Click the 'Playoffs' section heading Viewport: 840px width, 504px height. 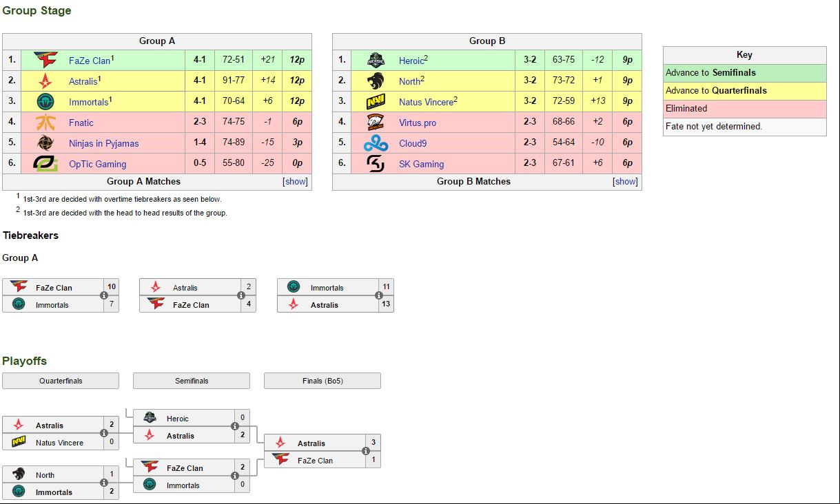(24, 361)
